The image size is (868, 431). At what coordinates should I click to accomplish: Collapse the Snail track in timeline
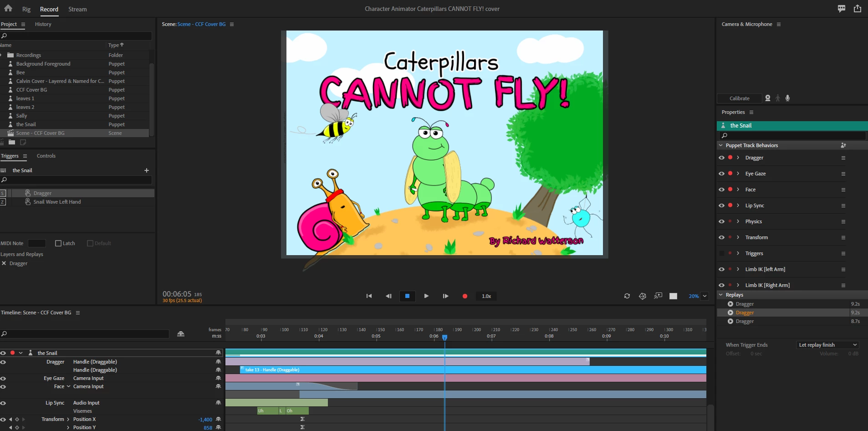20,353
